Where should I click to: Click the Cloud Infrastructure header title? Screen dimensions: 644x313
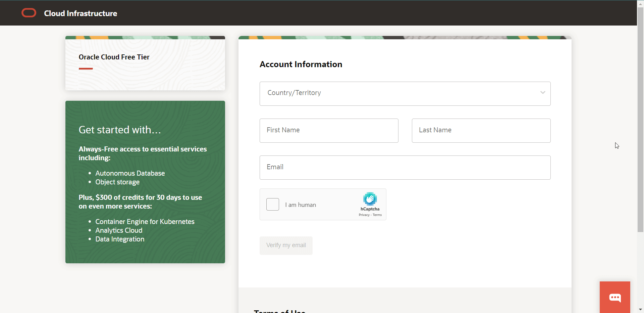(x=80, y=13)
